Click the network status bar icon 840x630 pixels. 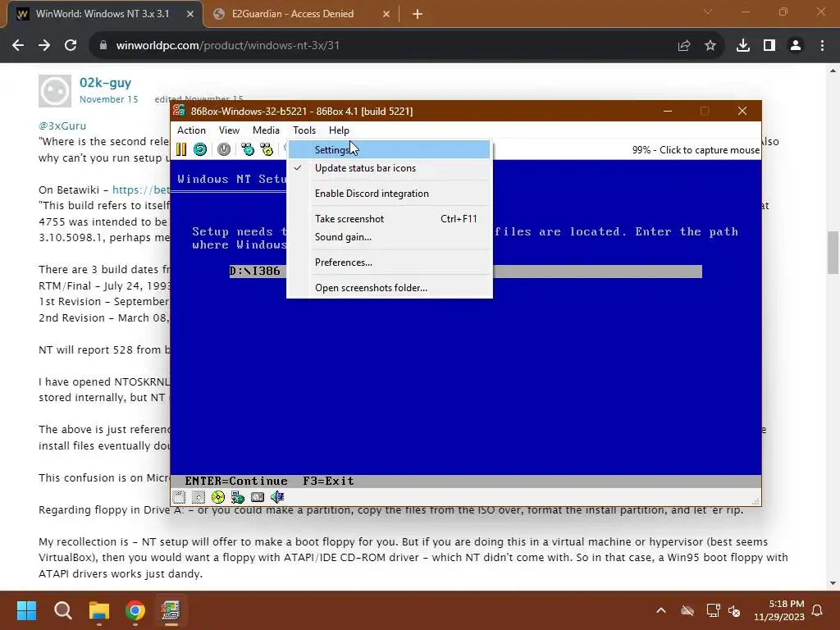click(238, 497)
